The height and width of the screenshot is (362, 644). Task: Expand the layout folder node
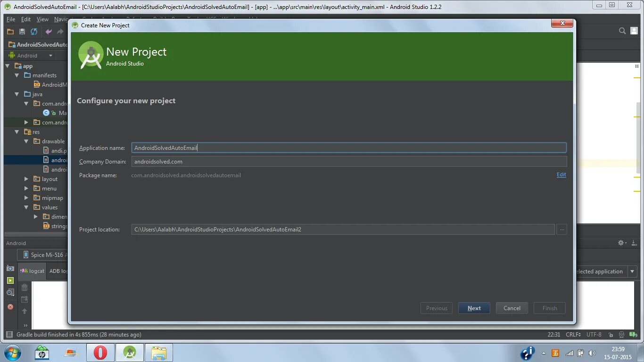(26, 179)
